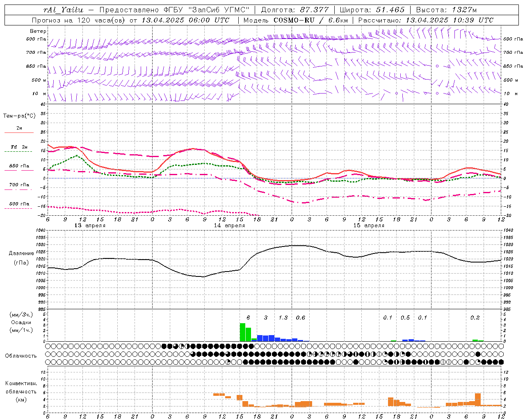
Task: Click the 2м temperature legend line sample
Action: (19, 133)
